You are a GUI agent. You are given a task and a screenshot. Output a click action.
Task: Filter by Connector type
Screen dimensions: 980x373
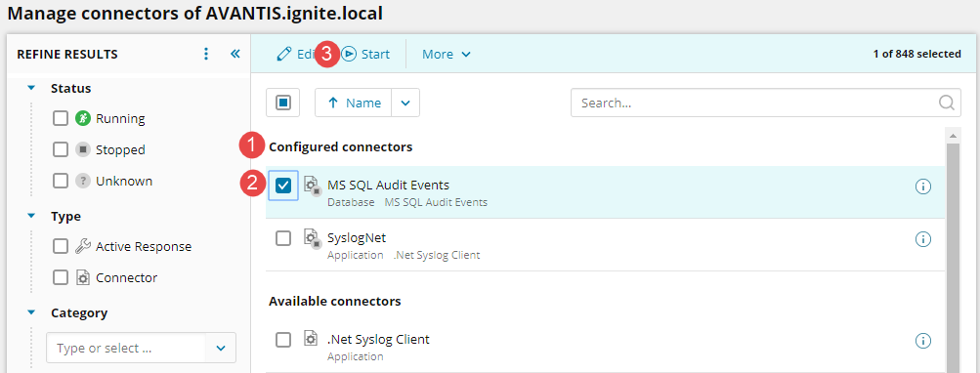point(60,278)
